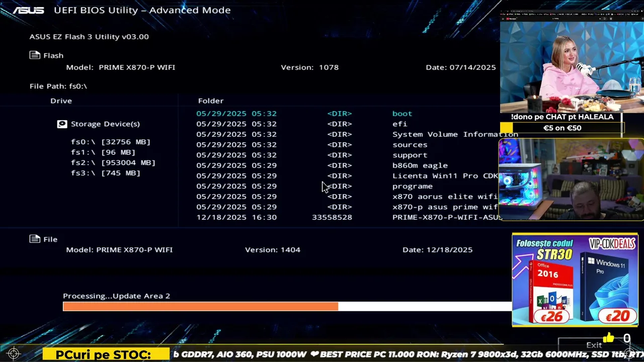Click the orange update progress bar
644x362 pixels.
tap(200, 306)
